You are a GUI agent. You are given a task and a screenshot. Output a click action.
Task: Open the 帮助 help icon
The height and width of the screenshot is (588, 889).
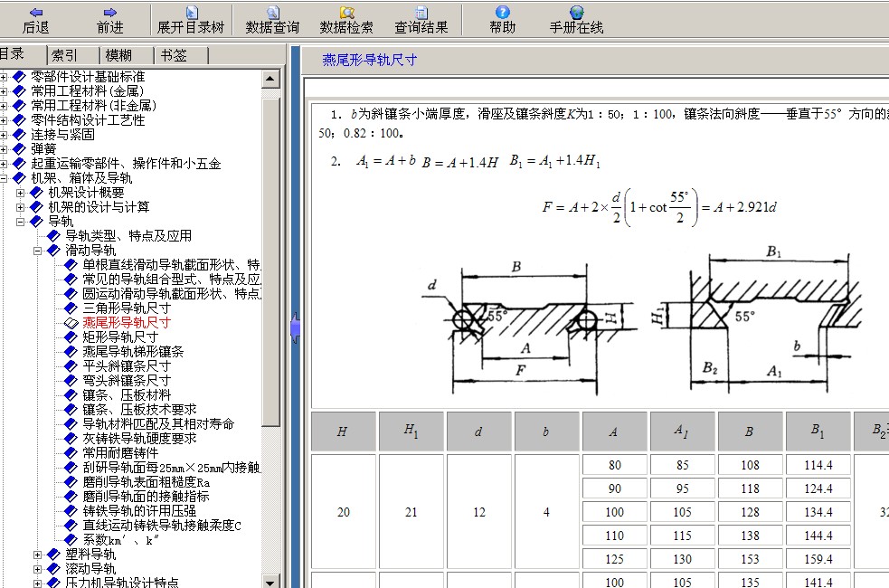(502, 12)
